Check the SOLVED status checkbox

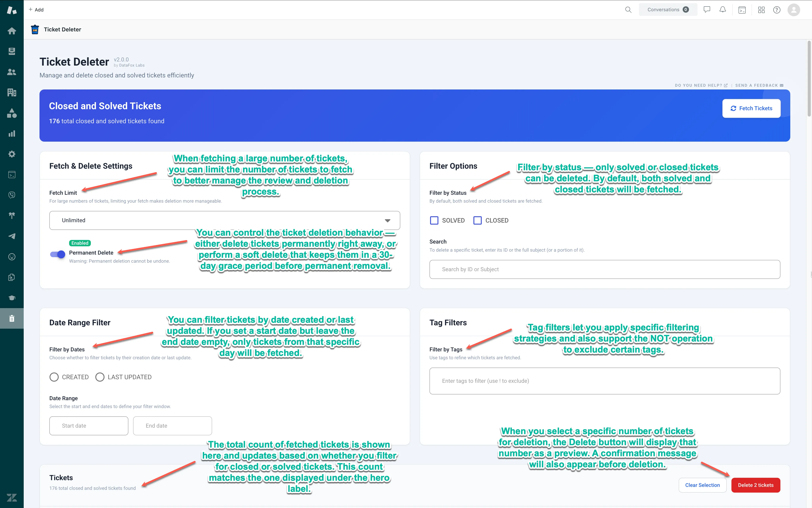point(434,220)
